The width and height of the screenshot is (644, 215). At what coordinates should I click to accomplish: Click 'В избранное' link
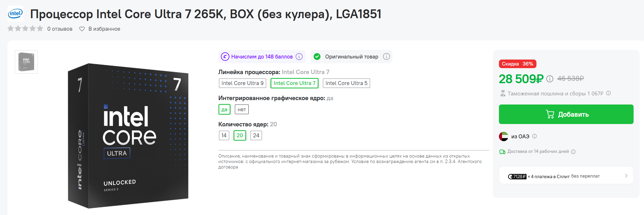click(x=104, y=29)
